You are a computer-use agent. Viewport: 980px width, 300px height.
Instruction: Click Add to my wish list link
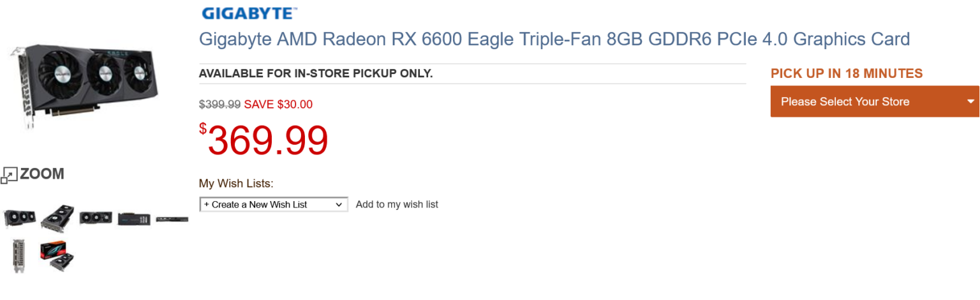pos(397,205)
